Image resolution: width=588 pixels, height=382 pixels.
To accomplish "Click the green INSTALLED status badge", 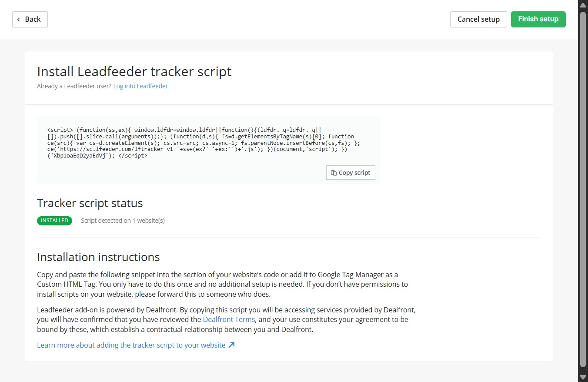I will pyautogui.click(x=54, y=221).
